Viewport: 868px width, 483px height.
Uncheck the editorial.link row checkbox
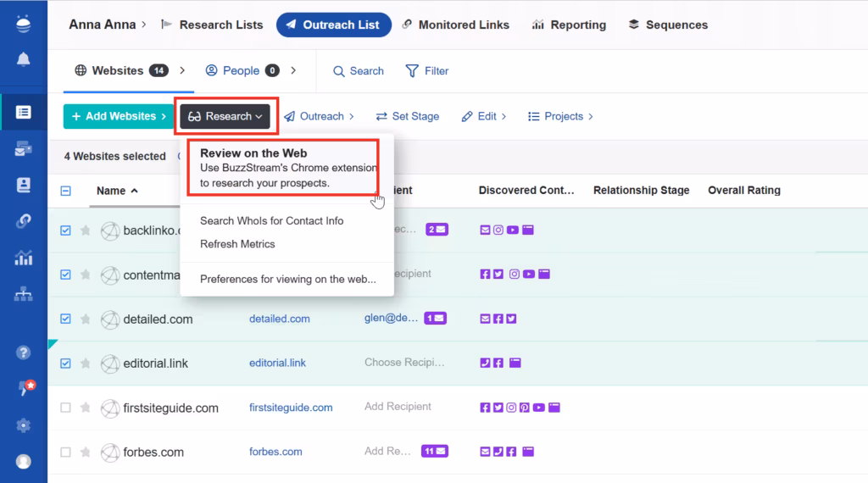coord(65,363)
